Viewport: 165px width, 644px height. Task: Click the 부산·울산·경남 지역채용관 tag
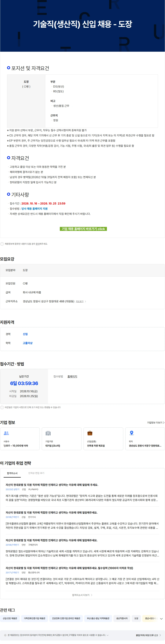point(98,619)
